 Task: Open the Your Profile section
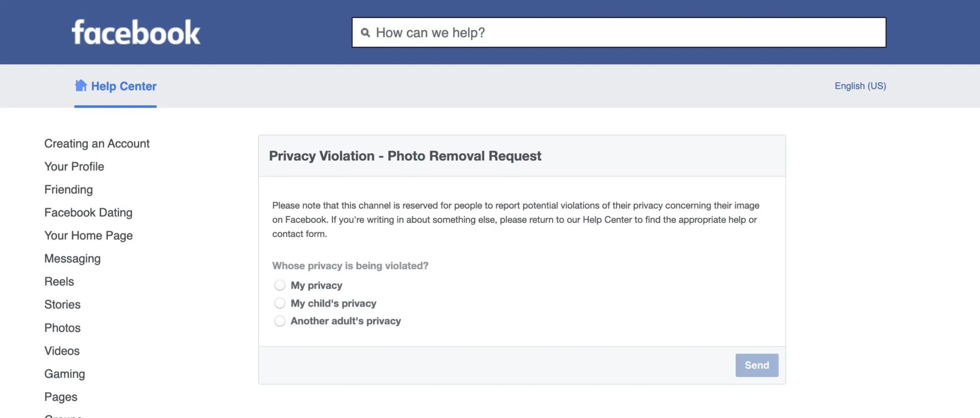pyautogui.click(x=74, y=166)
